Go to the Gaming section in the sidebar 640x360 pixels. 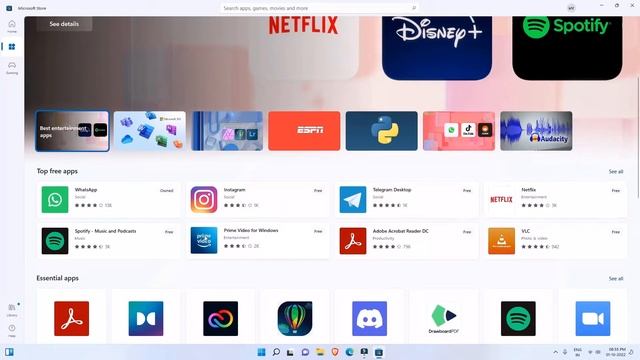tap(12, 68)
